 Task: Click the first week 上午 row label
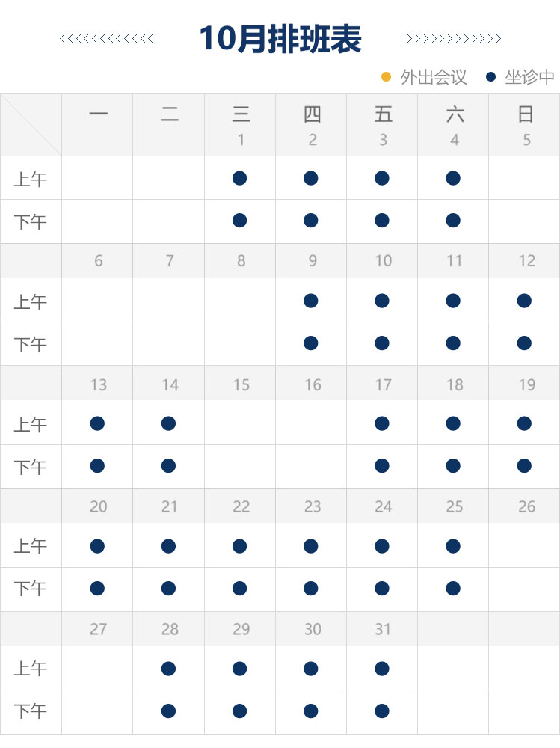pos(31,180)
